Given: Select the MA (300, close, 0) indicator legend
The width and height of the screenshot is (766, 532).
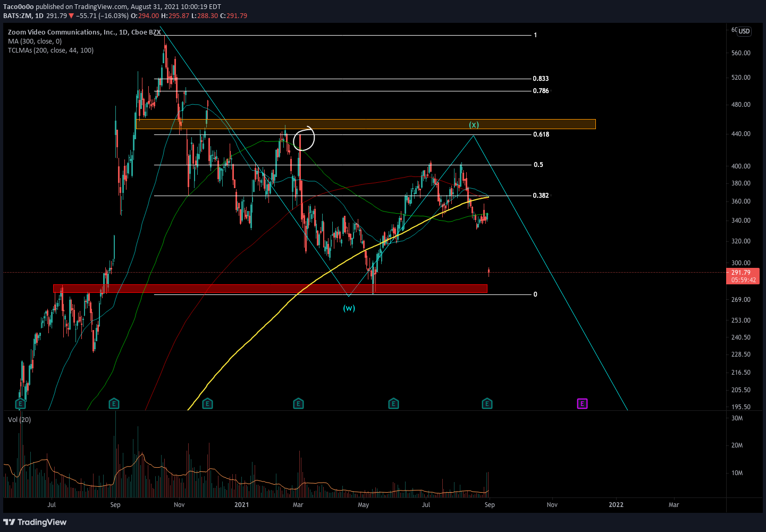Looking at the screenshot, I should point(35,41).
